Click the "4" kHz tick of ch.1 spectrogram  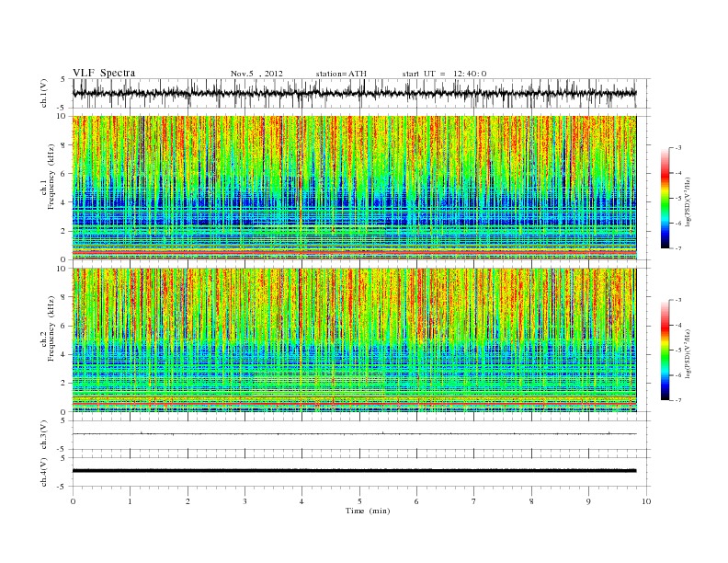pos(64,202)
